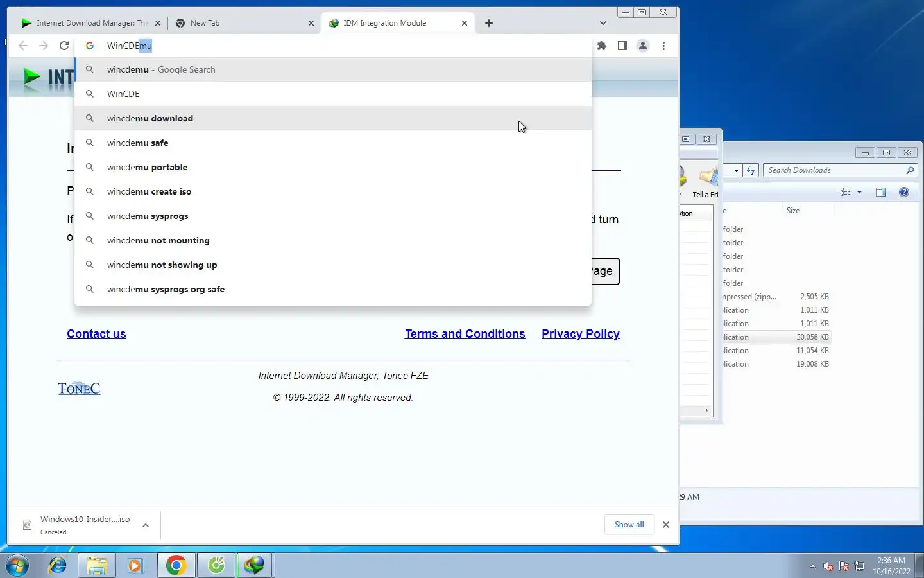
Task: Select the 11,054 KB file row
Action: coord(777,351)
